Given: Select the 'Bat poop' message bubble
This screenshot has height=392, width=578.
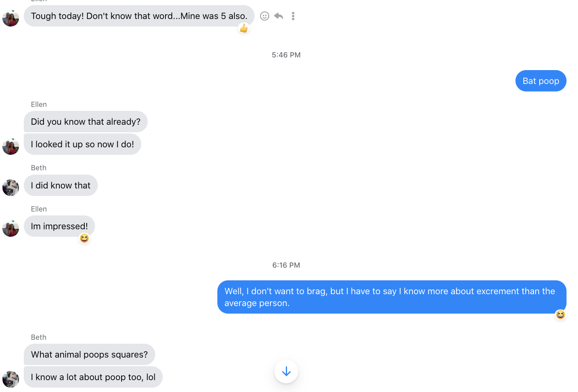Looking at the screenshot, I should point(540,81).
